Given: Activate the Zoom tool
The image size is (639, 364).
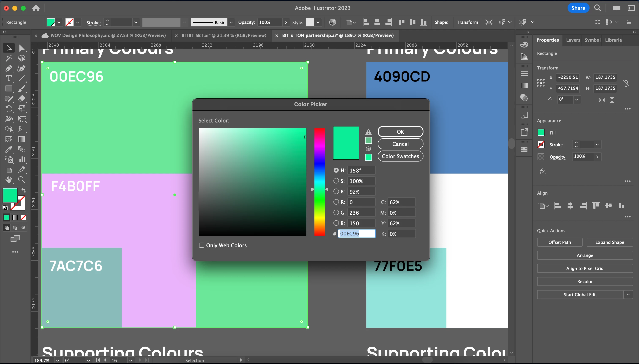Looking at the screenshot, I should point(22,180).
